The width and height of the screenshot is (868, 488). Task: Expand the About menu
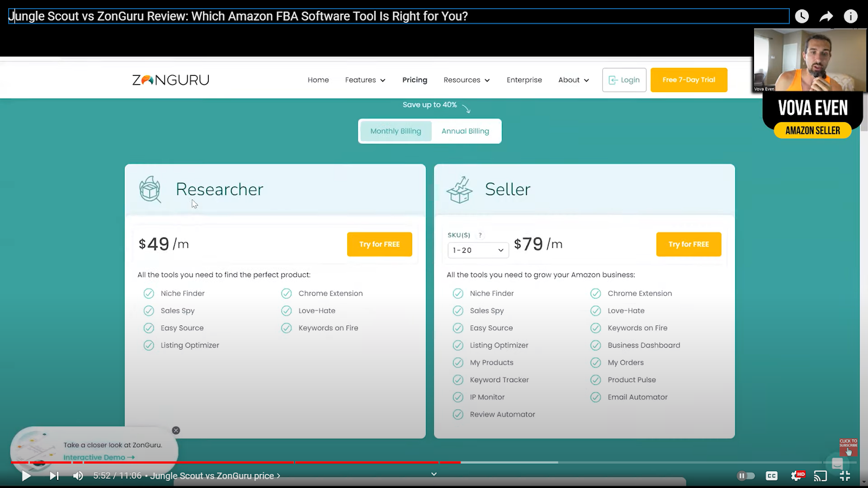573,80
